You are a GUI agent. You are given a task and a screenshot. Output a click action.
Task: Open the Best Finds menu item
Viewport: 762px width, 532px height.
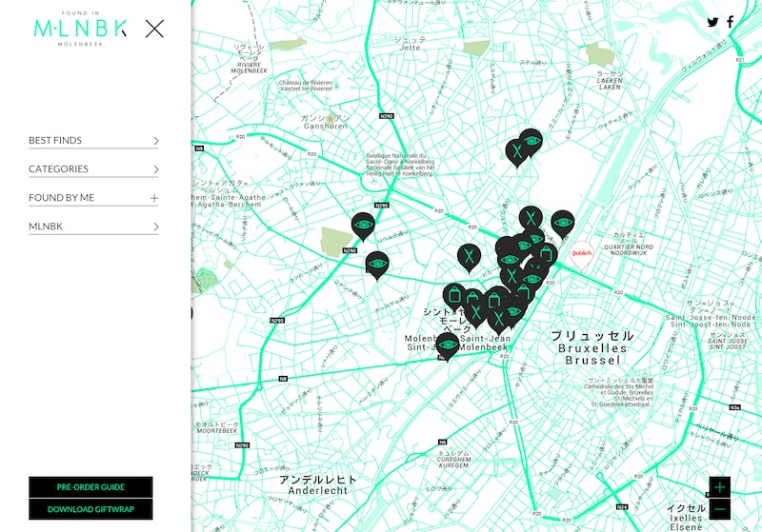coord(55,141)
